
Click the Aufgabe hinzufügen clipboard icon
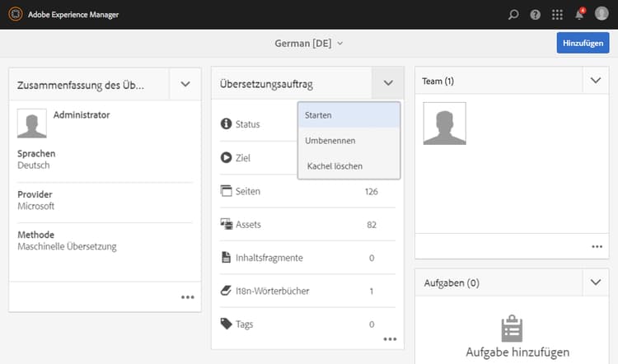click(512, 329)
